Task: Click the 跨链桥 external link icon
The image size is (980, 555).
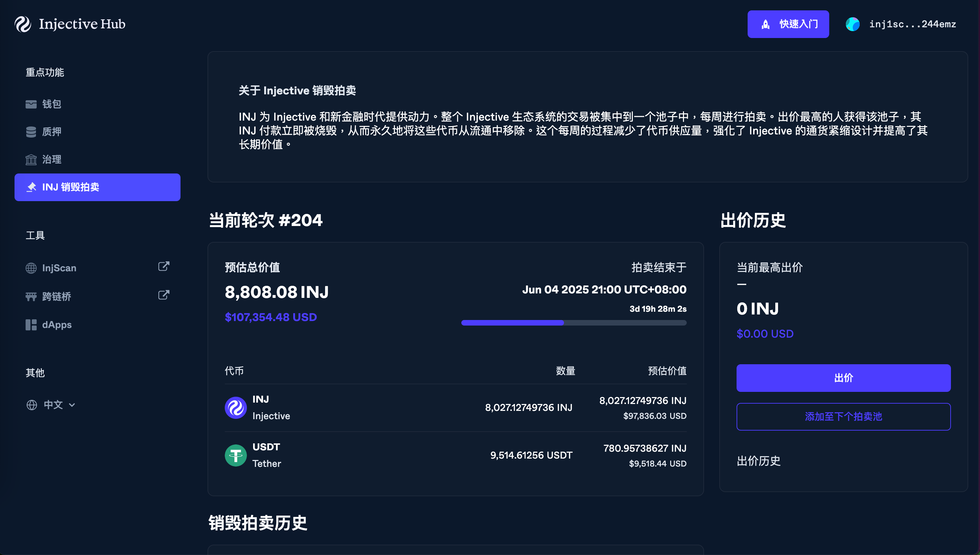Action: (x=164, y=295)
